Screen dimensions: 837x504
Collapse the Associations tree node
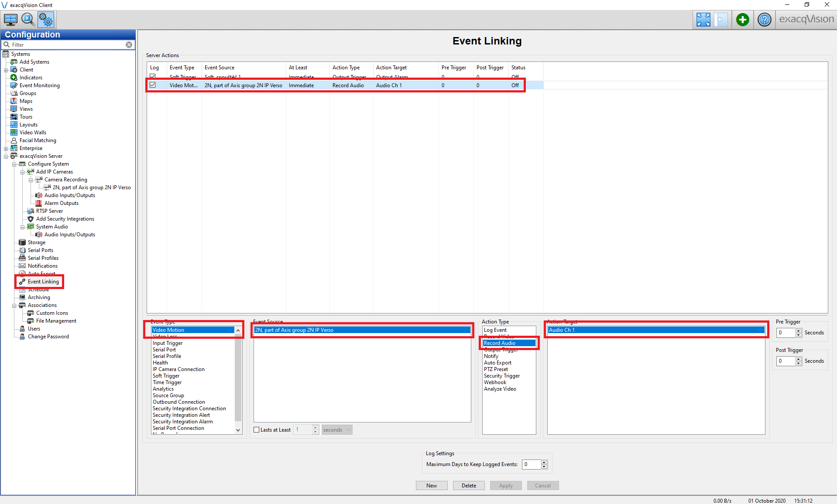pyautogui.click(x=14, y=305)
